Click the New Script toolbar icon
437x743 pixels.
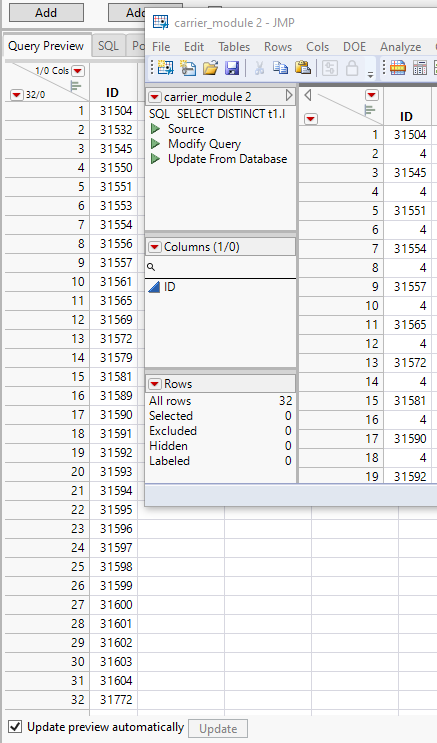point(188,68)
